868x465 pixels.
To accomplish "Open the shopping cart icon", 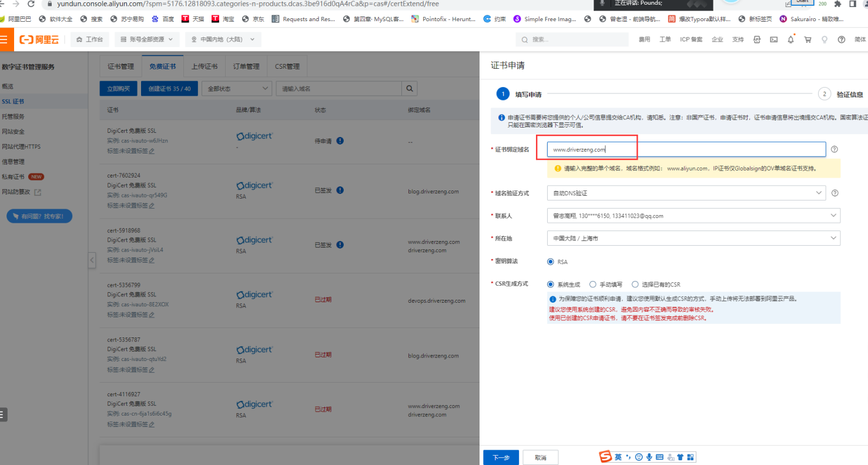I will (807, 40).
